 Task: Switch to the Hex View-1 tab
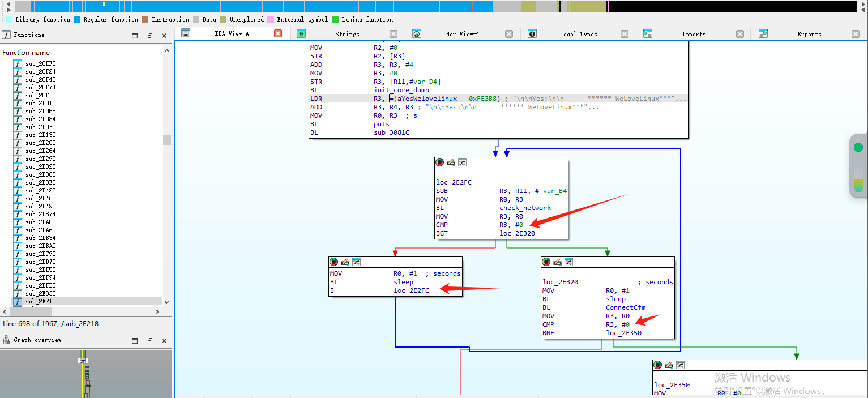coord(463,34)
